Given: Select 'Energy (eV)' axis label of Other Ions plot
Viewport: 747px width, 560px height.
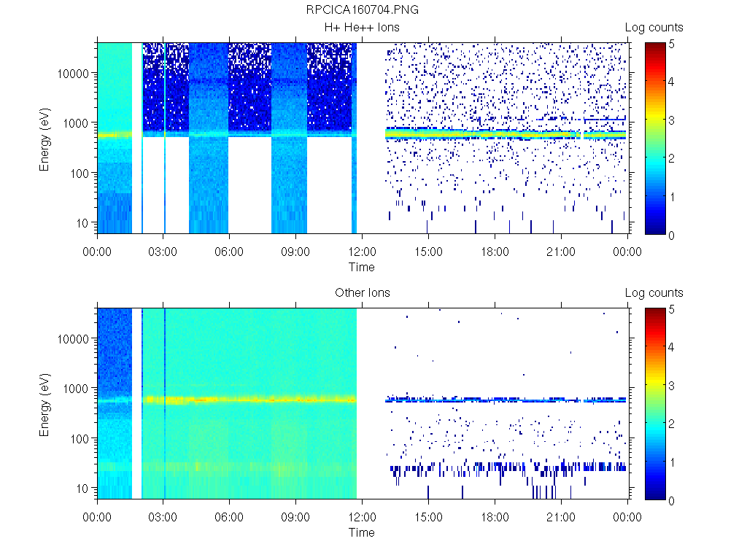Looking at the screenshot, I should 44,405.
